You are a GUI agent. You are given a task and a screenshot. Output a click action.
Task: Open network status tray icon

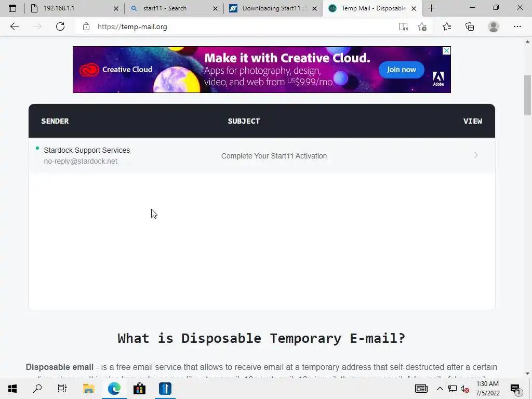pos(453,389)
